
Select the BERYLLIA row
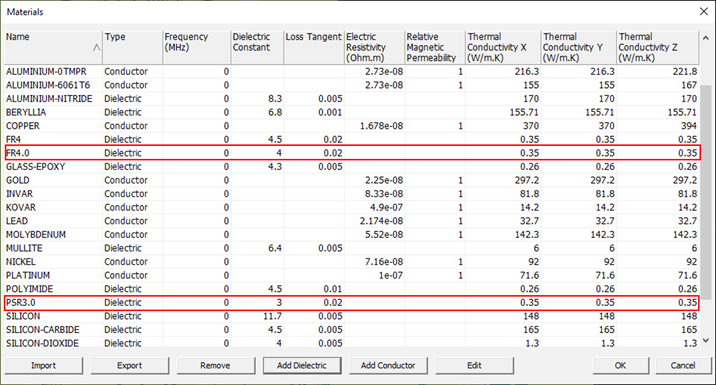352,112
